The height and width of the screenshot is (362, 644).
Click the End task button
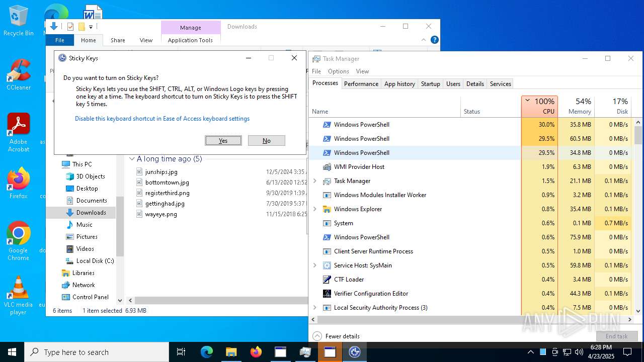click(616, 336)
